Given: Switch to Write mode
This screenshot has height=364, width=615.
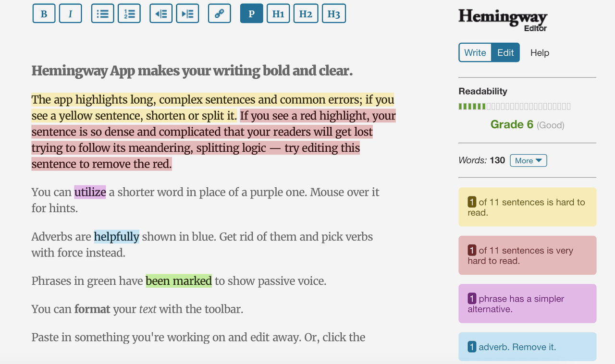Looking at the screenshot, I should pos(475,53).
